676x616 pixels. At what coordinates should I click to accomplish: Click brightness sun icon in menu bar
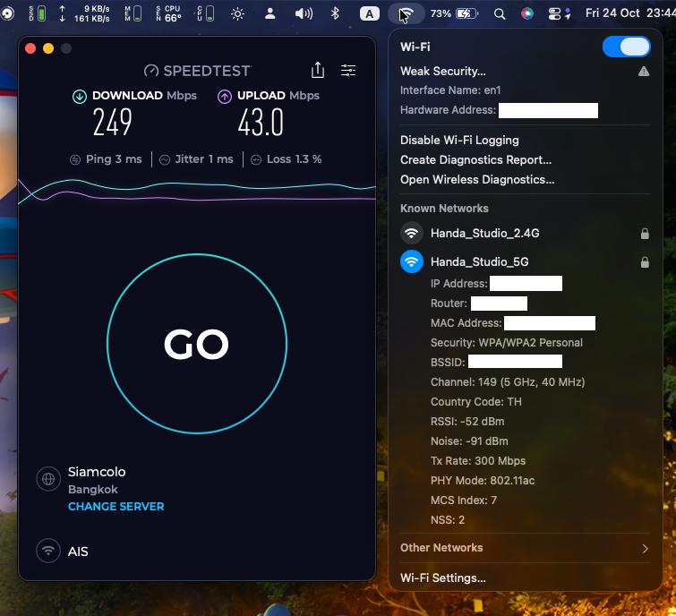tap(237, 13)
